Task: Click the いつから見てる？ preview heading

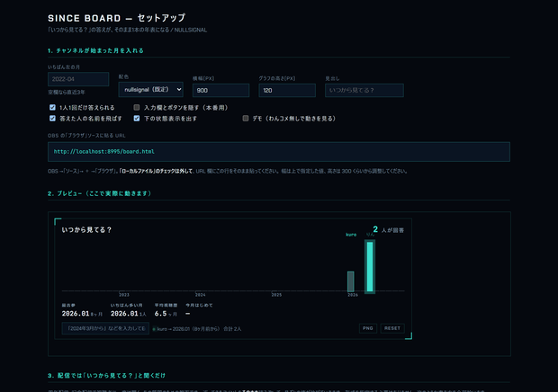Action: point(86,230)
